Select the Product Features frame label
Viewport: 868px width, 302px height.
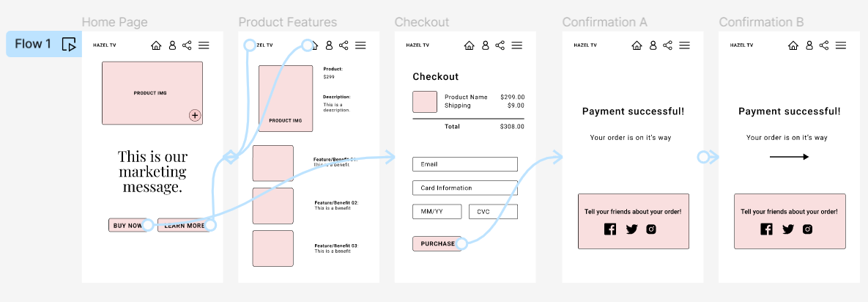288,23
